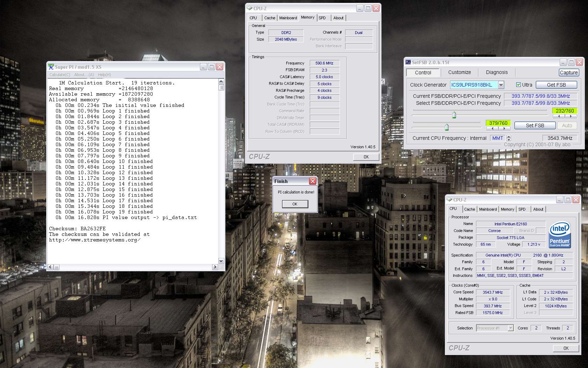Screen dimensions: 588x368
Task: Click the upper FSB slider handle
Action: click(x=454, y=115)
